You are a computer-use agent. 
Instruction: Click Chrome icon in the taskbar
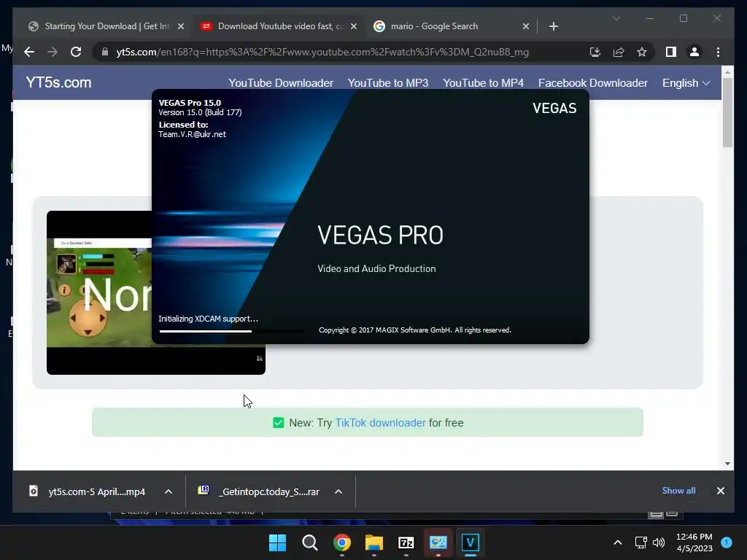click(341, 542)
